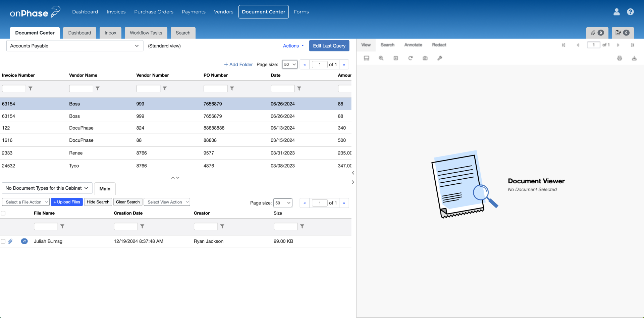This screenshot has height=318, width=644.
Task: Toggle the select-all checkbox in the file grid
Action: 3,213
